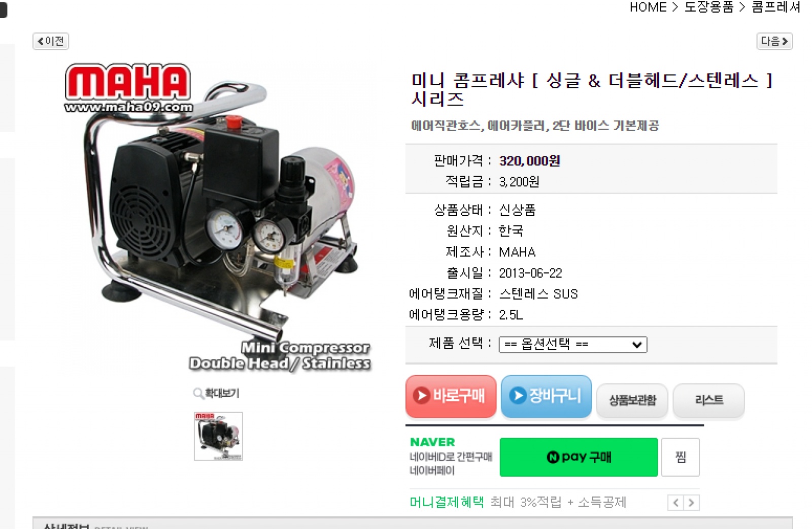Open the 옵션선택 product option dropdown

tap(572, 345)
